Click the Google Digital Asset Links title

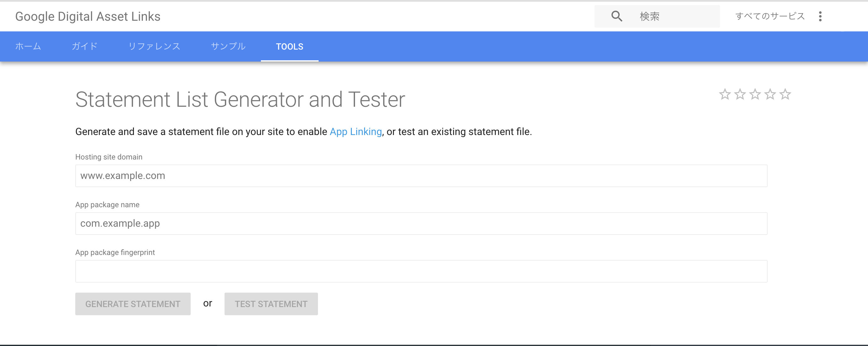pos(87,16)
